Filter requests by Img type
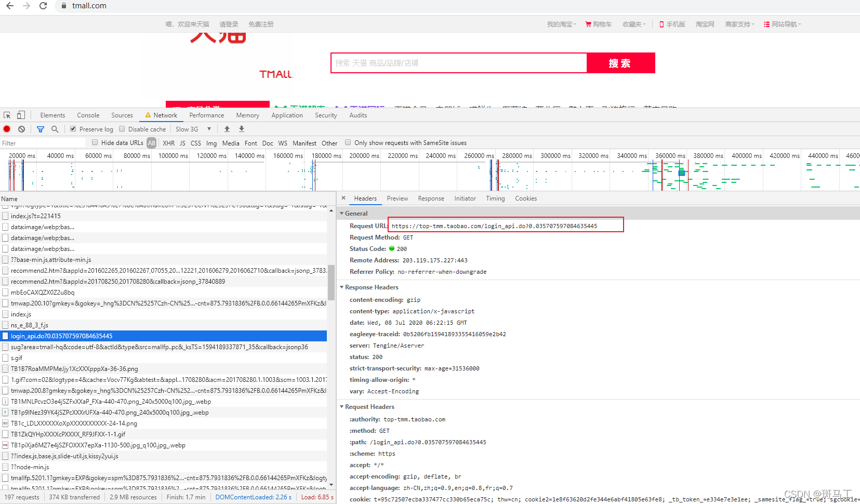The height and width of the screenshot is (504, 860). pos(211,143)
